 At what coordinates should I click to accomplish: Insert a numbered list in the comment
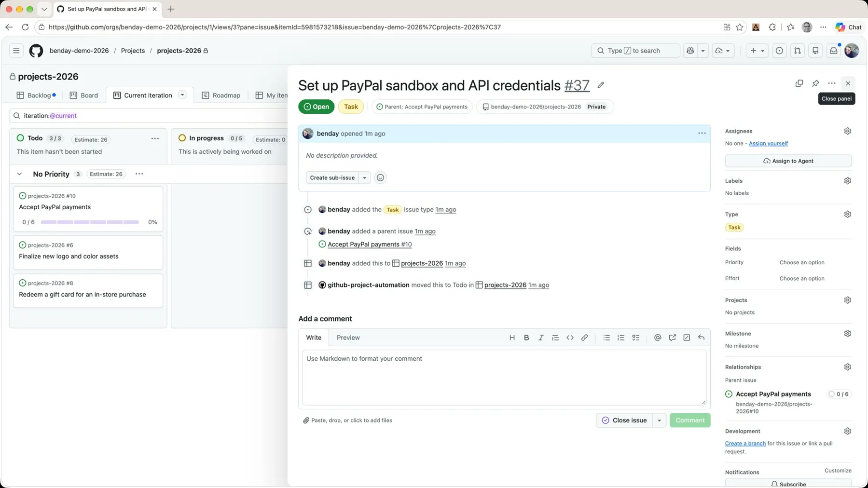pyautogui.click(x=621, y=338)
